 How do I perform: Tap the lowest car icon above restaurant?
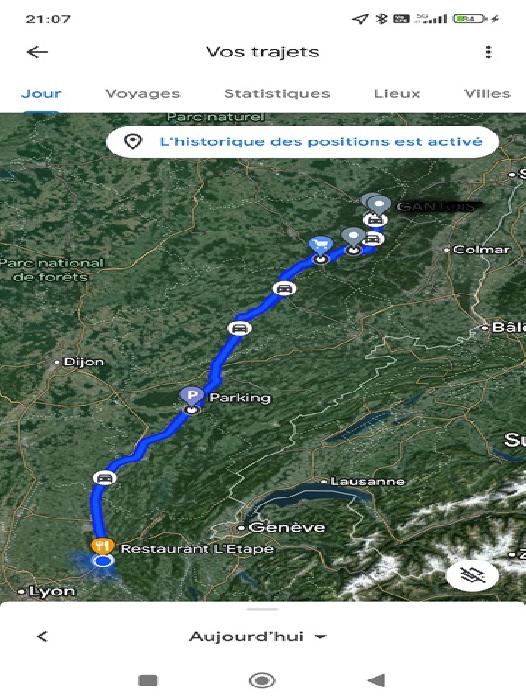[104, 478]
